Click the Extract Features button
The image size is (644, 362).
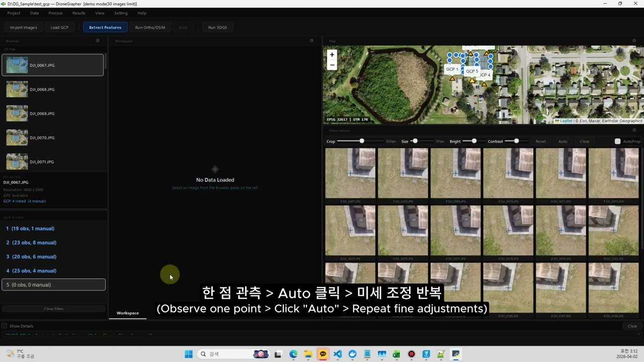click(105, 27)
